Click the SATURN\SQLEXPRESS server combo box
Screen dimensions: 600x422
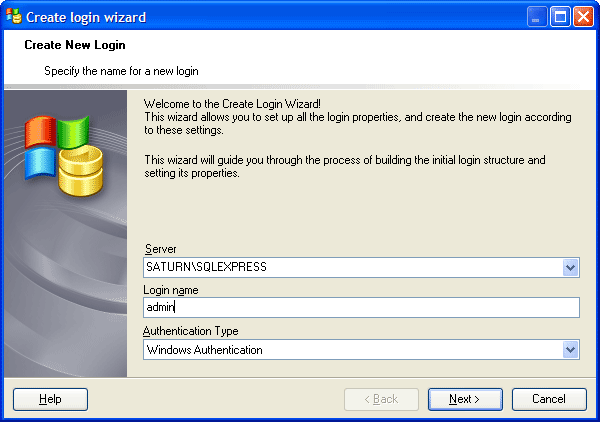[x=352, y=267]
